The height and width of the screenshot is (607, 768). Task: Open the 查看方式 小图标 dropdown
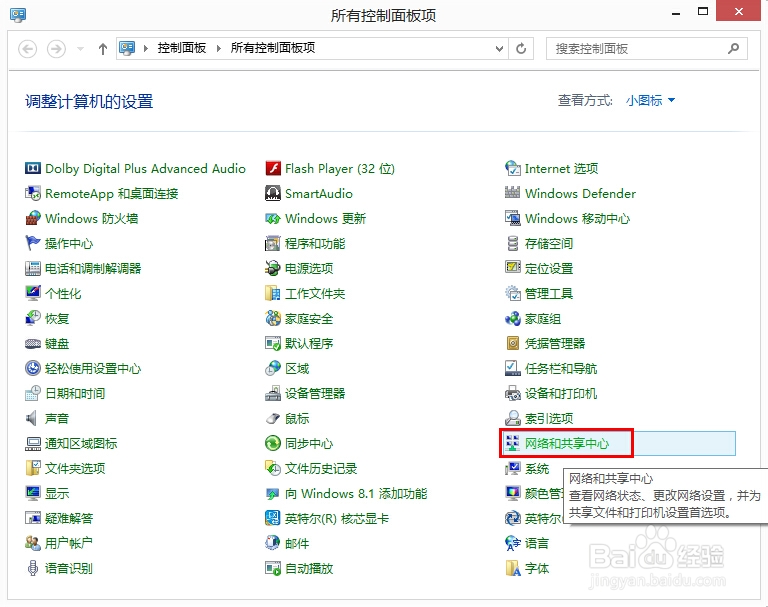pyautogui.click(x=650, y=100)
